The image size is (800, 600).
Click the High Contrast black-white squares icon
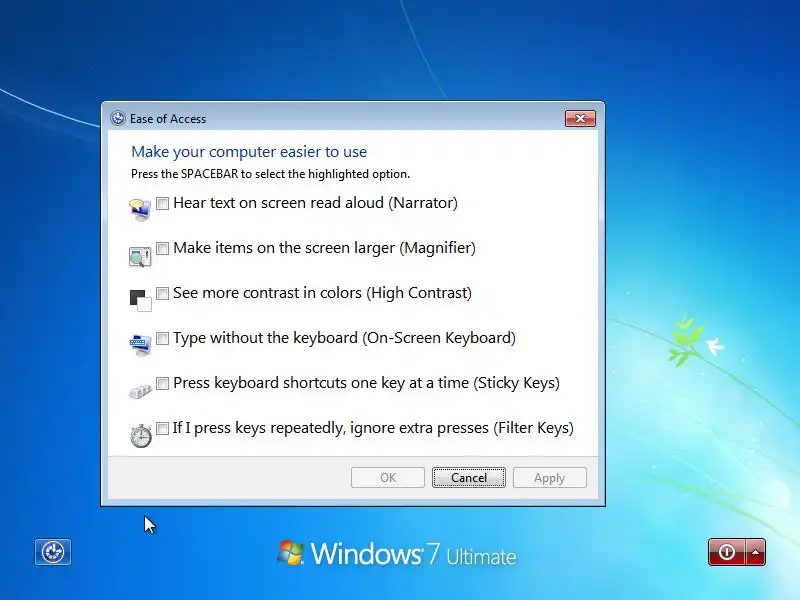[x=140, y=301]
